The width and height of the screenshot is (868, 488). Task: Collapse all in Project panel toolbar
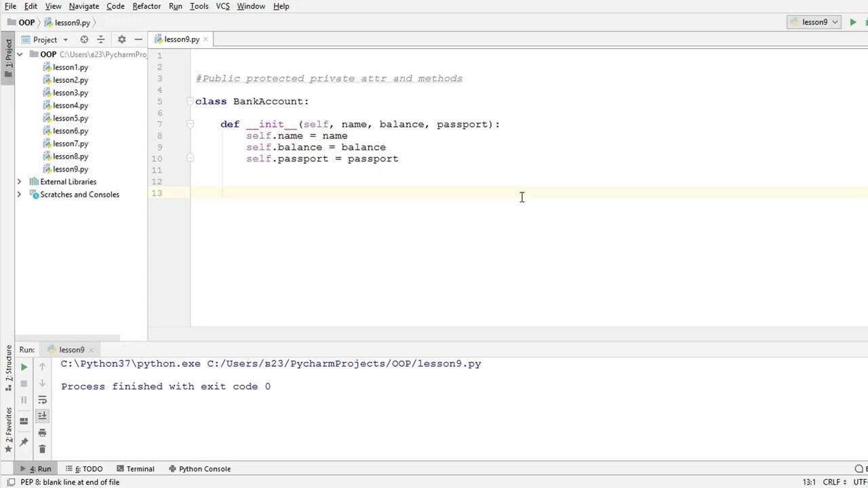[101, 39]
